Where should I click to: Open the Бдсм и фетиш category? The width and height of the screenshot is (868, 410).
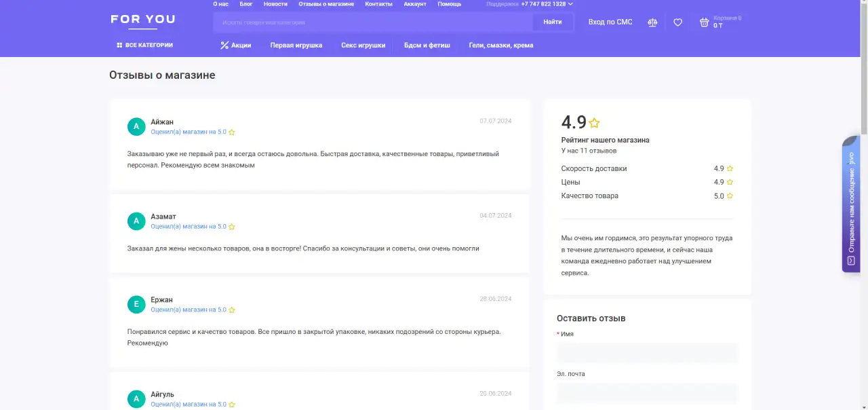427,45
